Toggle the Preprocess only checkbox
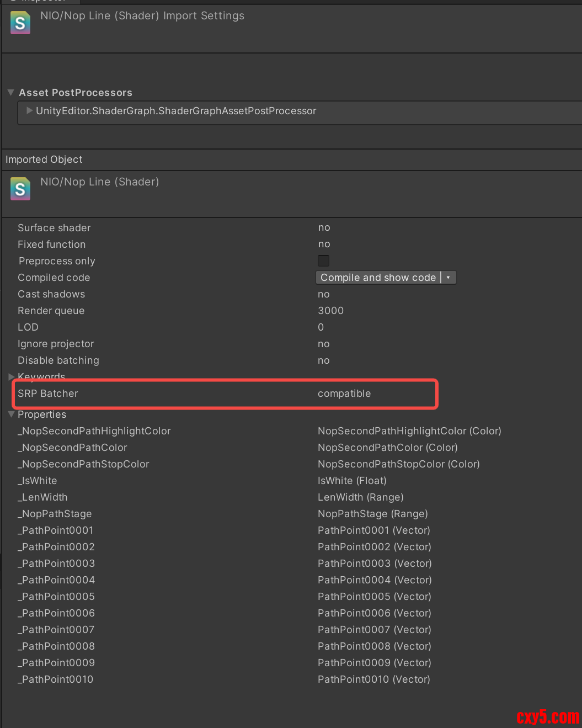The width and height of the screenshot is (582, 728). 324,261
